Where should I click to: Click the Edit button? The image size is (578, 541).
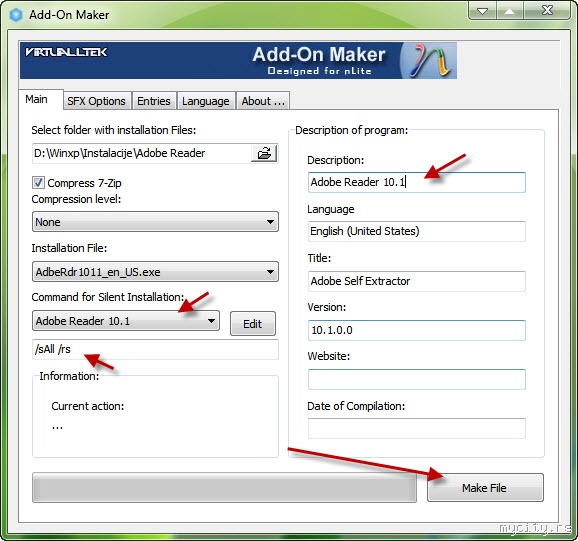pos(253,324)
